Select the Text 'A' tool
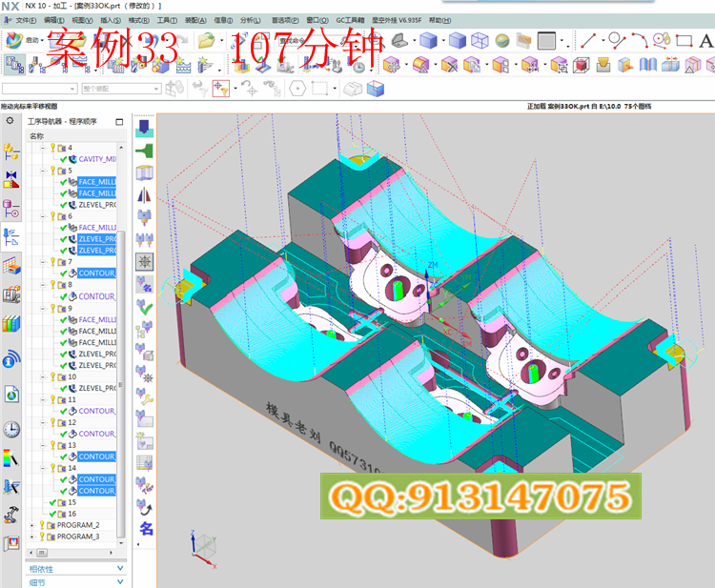The image size is (715, 588). 705,41
